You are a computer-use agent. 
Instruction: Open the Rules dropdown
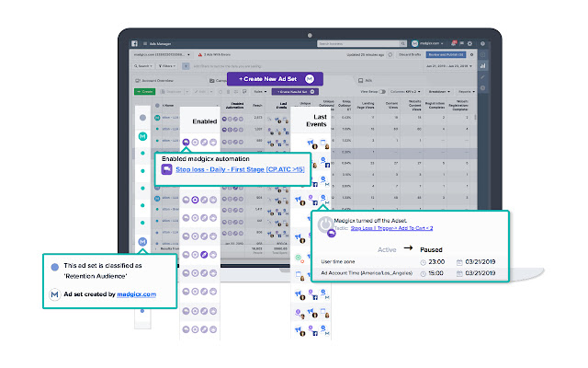(x=260, y=92)
